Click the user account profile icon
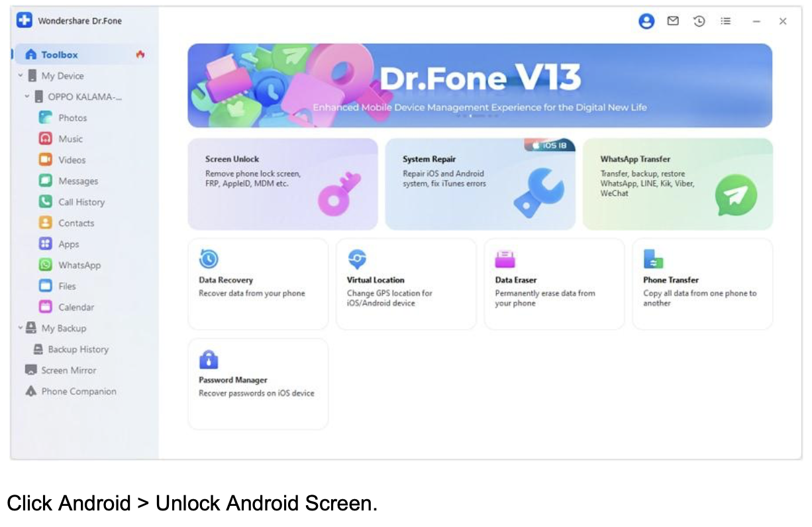812x527 pixels. click(646, 21)
